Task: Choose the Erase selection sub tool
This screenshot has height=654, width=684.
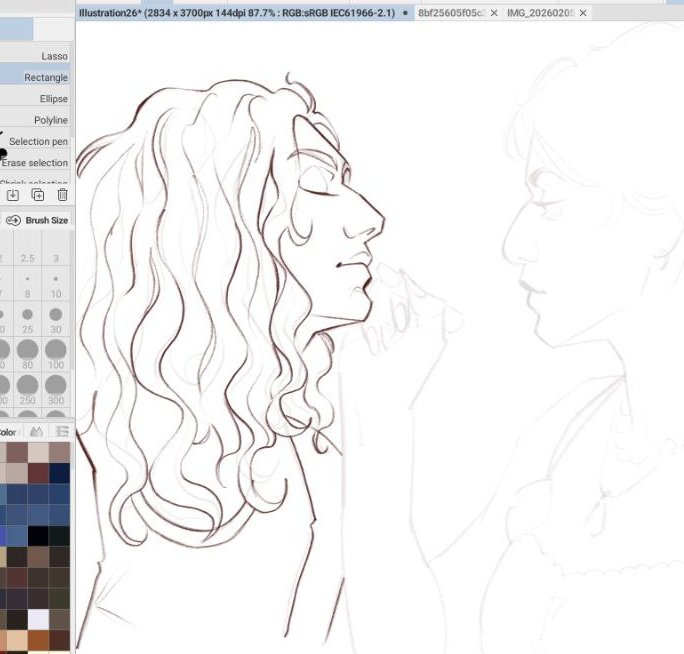Action: point(35,163)
